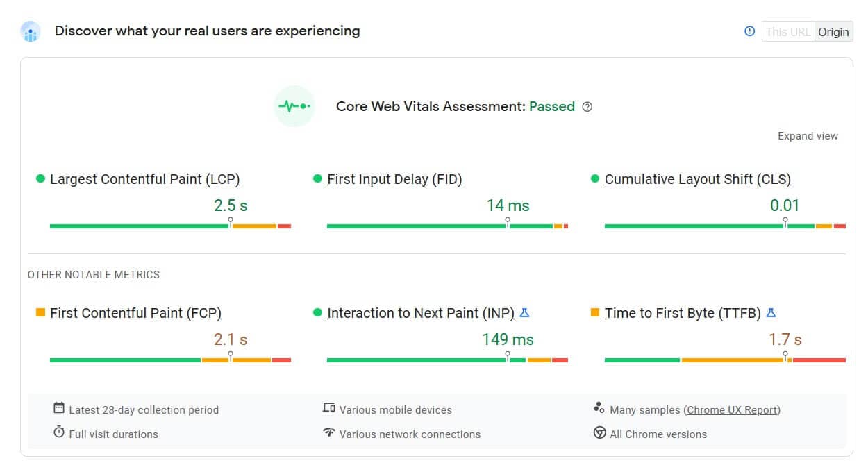Click the Chrome logo icon for Chrome versions
The width and height of the screenshot is (868, 465).
pyautogui.click(x=599, y=432)
